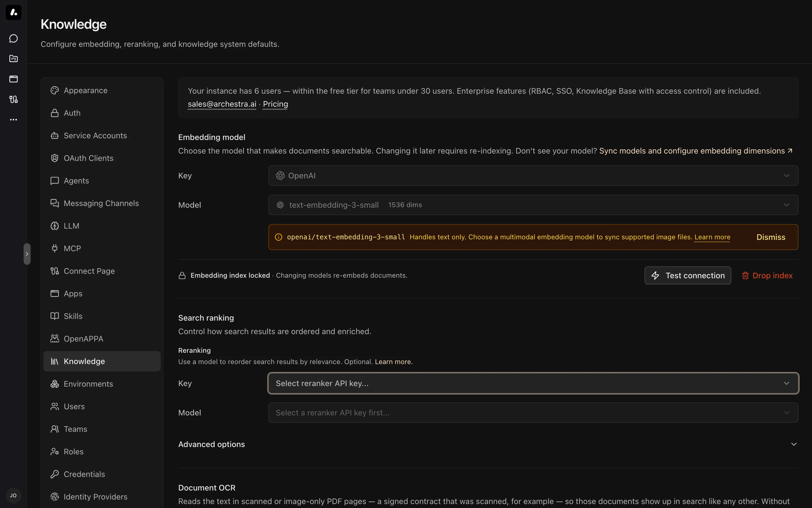Image resolution: width=812 pixels, height=508 pixels.
Task: Click the Drop index button
Action: (767, 275)
